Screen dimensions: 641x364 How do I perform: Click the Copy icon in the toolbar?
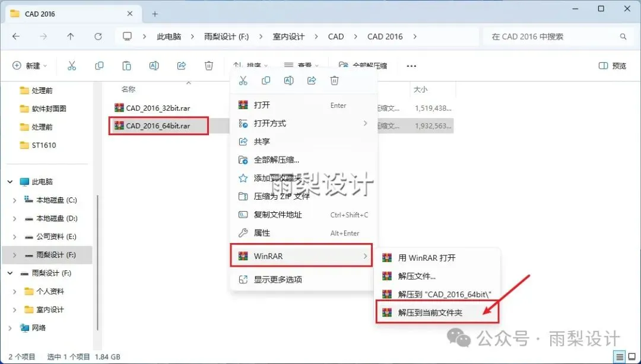pos(99,66)
